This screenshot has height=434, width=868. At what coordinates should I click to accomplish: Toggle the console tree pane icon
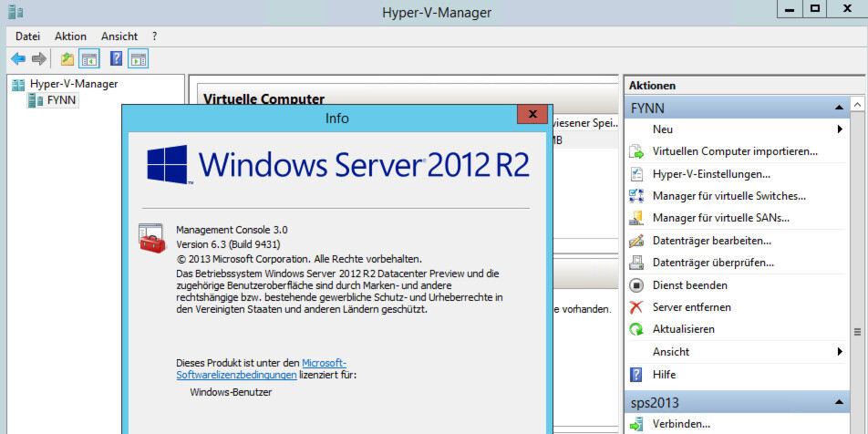89,58
